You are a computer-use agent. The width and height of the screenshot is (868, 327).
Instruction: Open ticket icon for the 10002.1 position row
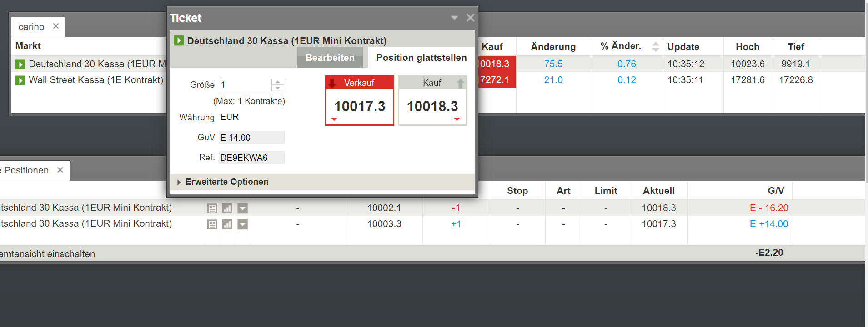[x=212, y=208]
